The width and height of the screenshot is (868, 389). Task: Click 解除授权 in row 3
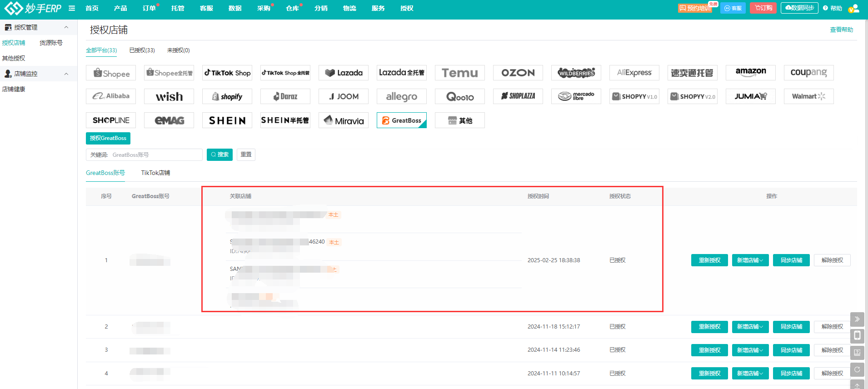(832, 350)
